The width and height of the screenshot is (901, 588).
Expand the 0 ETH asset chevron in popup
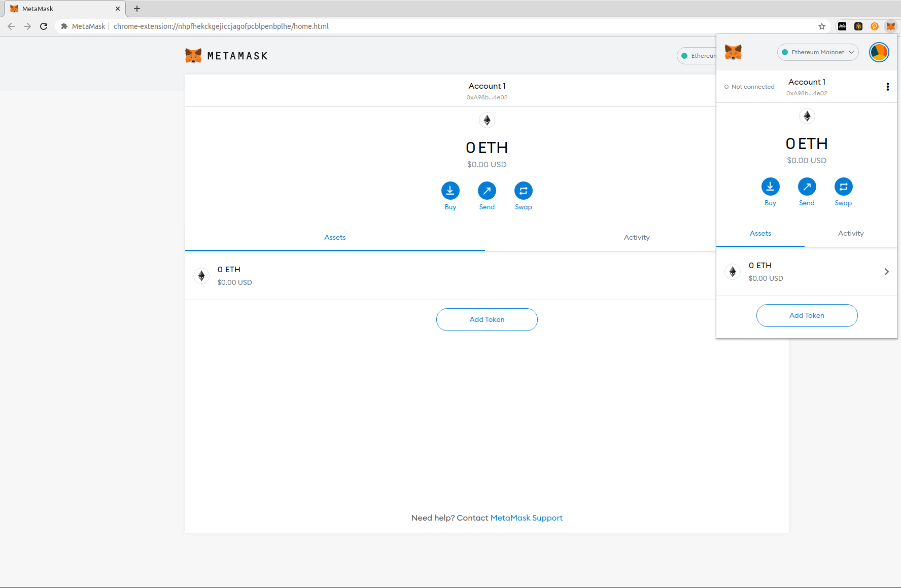(887, 272)
